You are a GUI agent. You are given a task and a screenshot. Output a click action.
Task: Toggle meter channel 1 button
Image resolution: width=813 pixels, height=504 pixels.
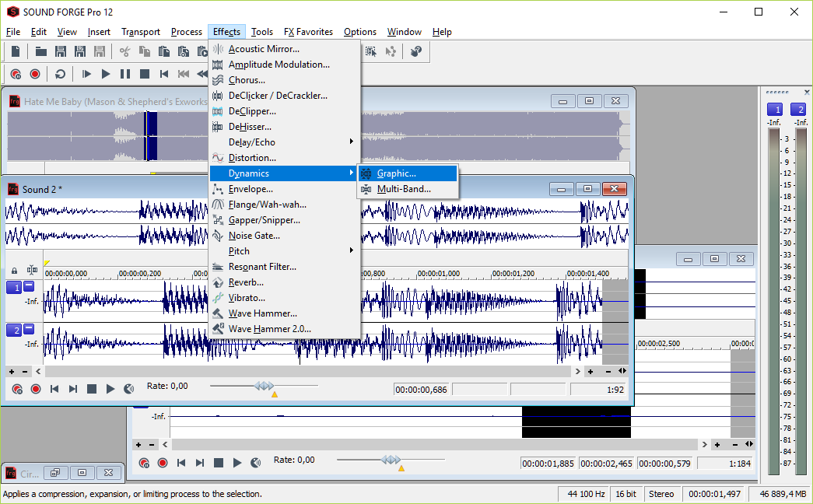click(775, 110)
